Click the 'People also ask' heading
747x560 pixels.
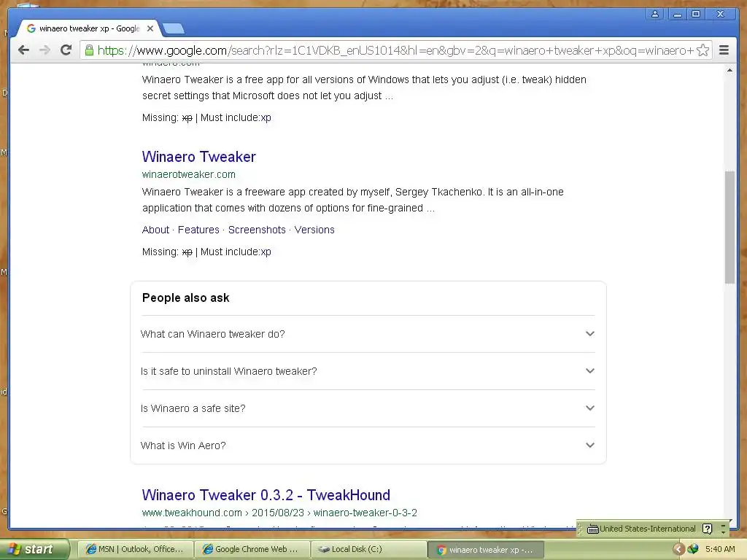coord(185,297)
